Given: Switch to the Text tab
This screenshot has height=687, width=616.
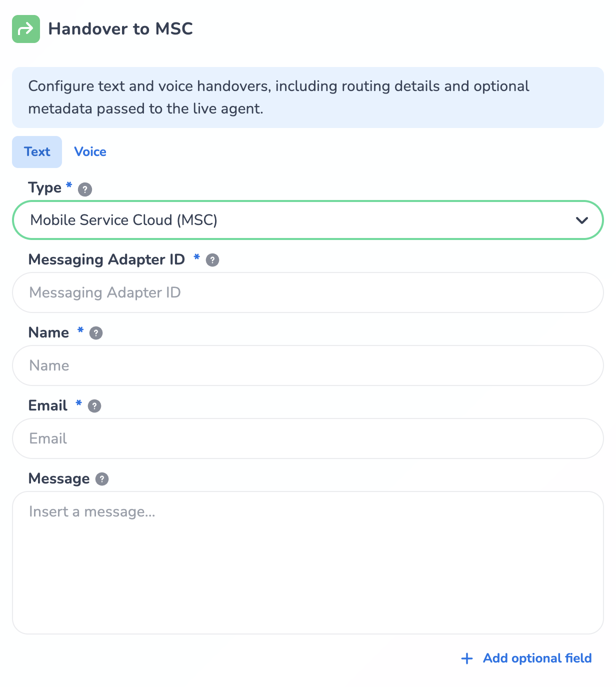Looking at the screenshot, I should (37, 152).
